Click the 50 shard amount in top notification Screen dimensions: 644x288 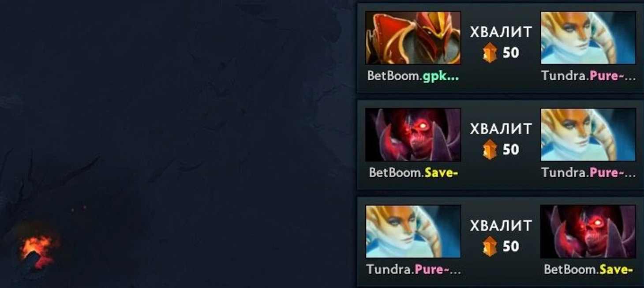[x=511, y=53]
